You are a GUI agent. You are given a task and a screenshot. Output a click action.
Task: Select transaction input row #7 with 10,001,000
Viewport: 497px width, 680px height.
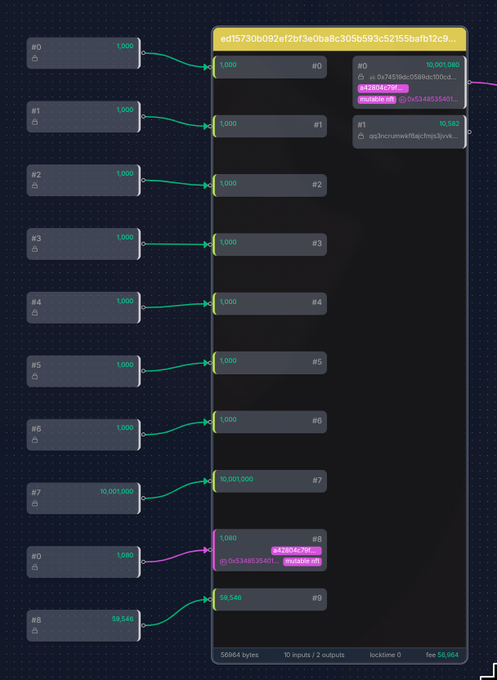tap(270, 481)
